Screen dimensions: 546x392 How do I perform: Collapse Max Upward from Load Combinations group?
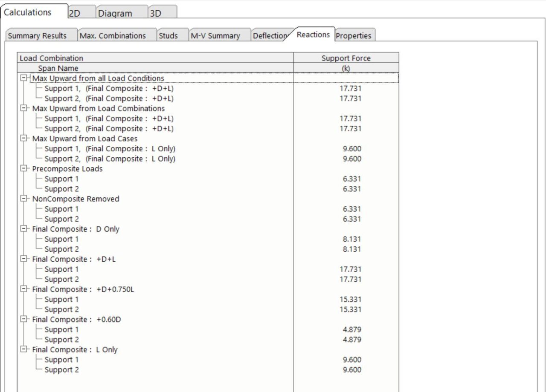point(24,109)
